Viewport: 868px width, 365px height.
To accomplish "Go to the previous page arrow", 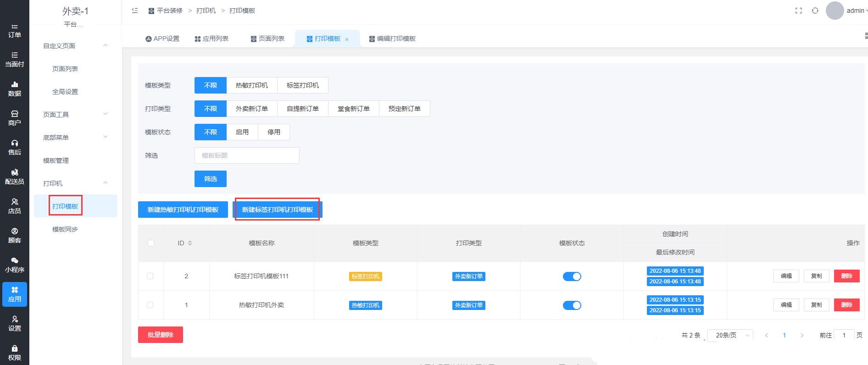I will pyautogui.click(x=767, y=335).
